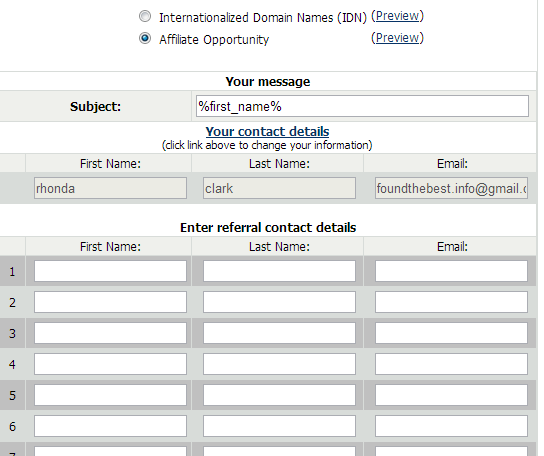Image resolution: width=544 pixels, height=456 pixels.
Task: Focus referral row 6 First Name field
Action: 110,426
